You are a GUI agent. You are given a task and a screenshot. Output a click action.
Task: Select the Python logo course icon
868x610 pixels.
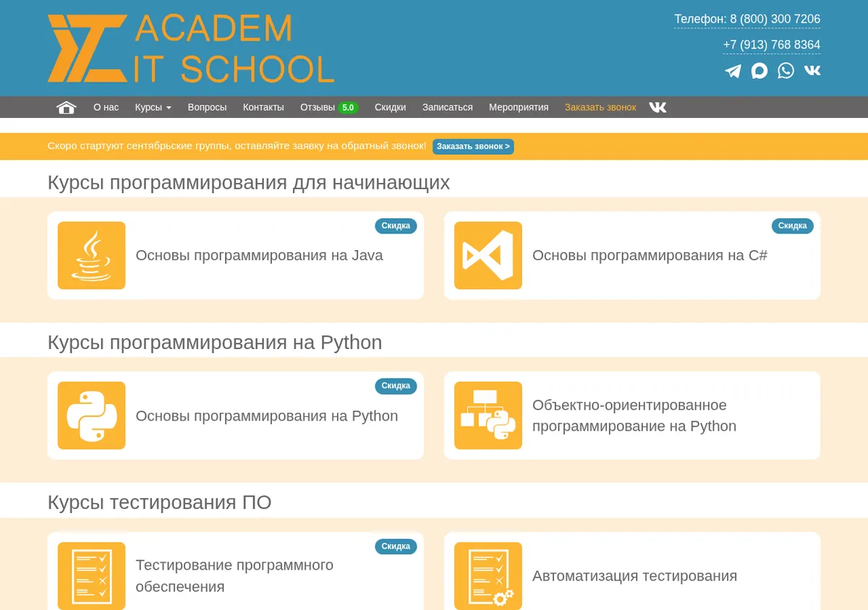(92, 416)
